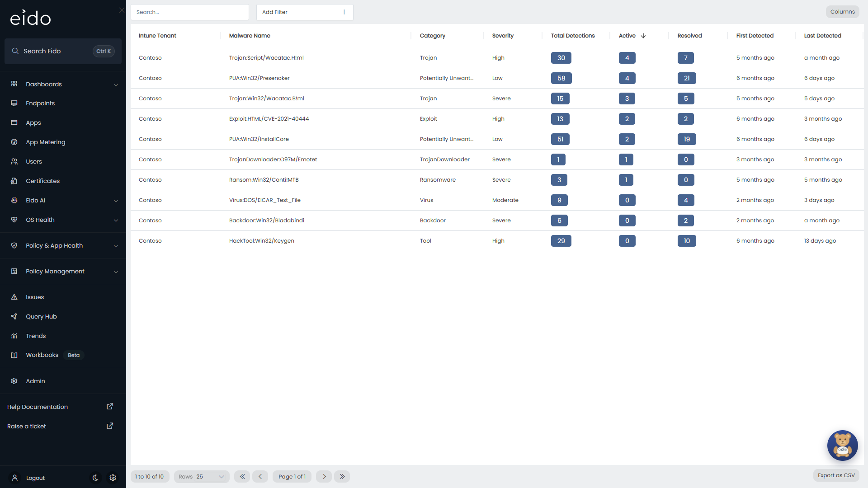Image resolution: width=868 pixels, height=488 pixels.
Task: Click the Trends chart icon
Action: coord(14,336)
